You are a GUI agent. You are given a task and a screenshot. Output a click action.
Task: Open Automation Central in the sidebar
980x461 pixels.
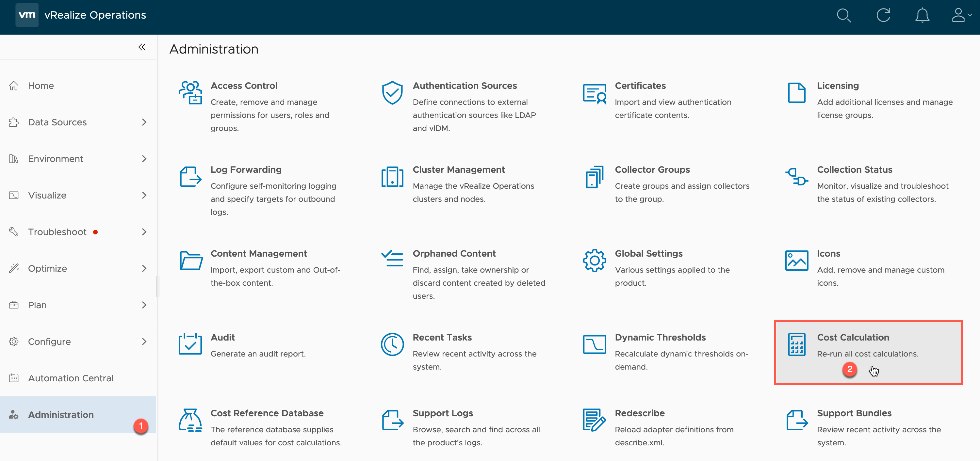78,378
